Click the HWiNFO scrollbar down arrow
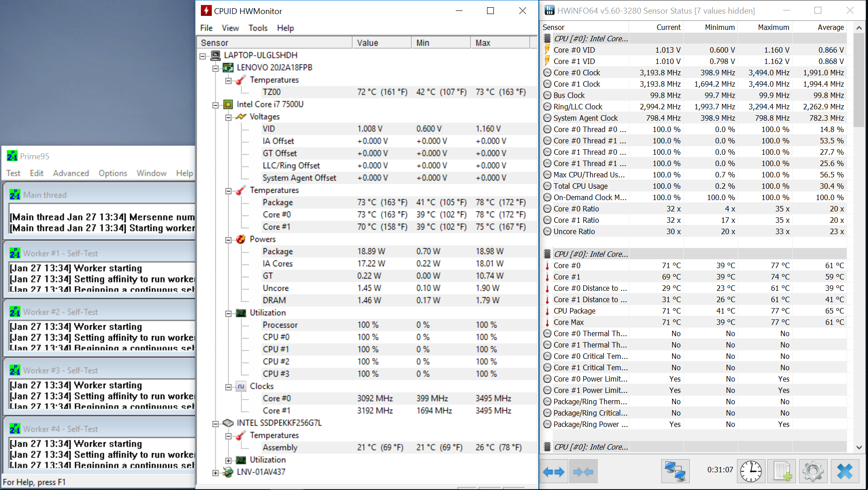868x490 pixels. click(859, 447)
